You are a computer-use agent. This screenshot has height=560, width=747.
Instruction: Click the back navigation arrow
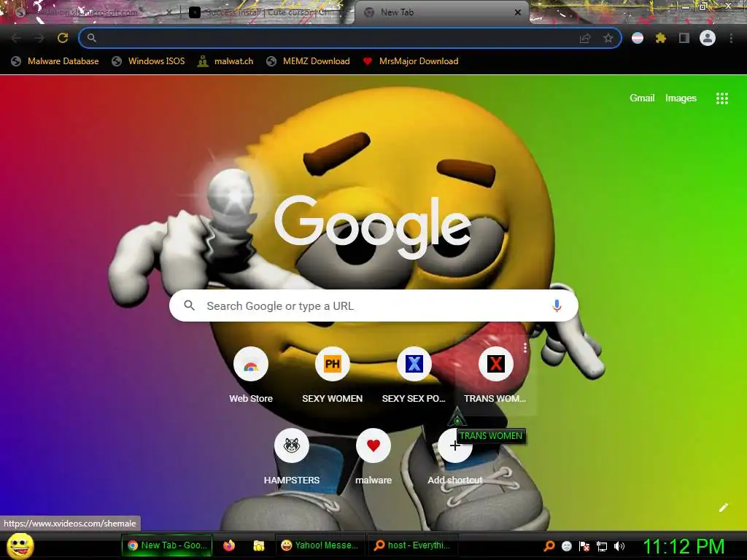[x=16, y=38]
